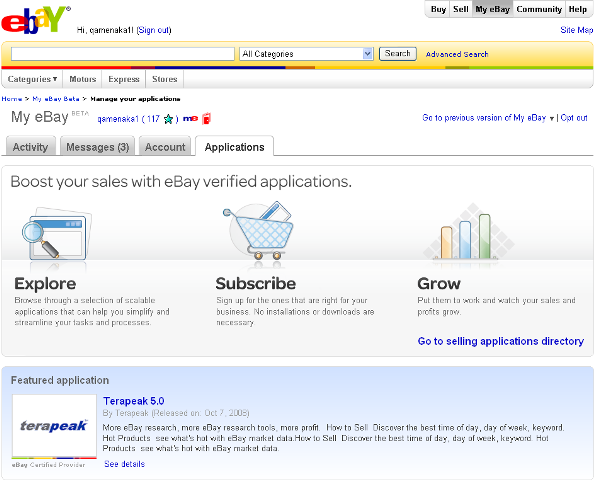Open the Buy menu
597x480 pixels.
pyautogui.click(x=438, y=9)
